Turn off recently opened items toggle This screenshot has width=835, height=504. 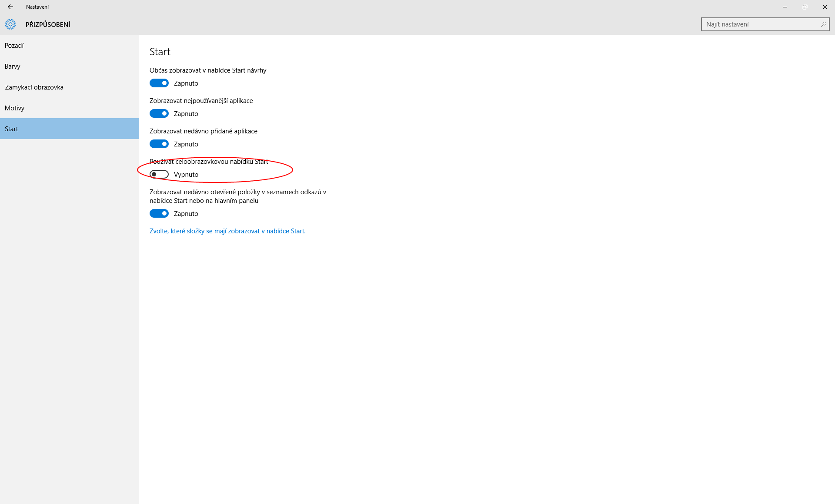(159, 213)
